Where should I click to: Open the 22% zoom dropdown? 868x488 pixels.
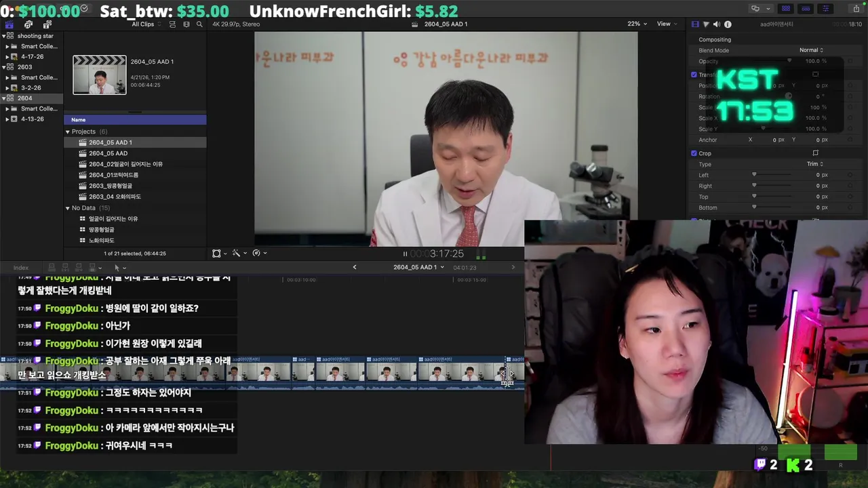coord(637,24)
